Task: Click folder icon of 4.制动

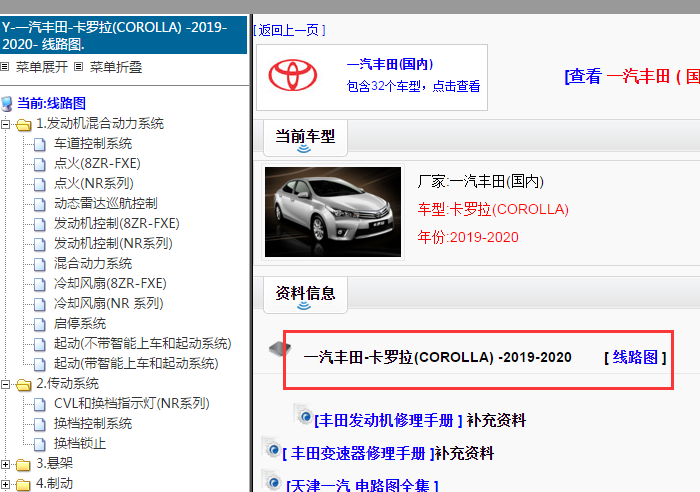Action: [x=24, y=484]
